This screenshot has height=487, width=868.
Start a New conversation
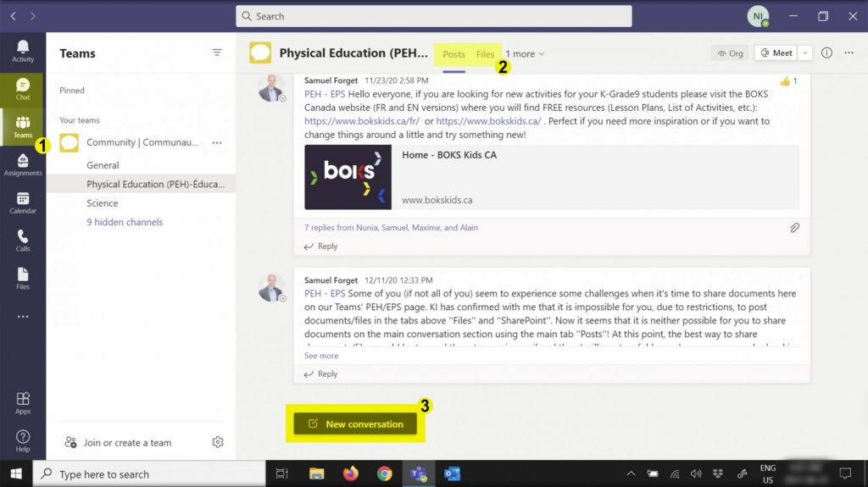pos(355,424)
